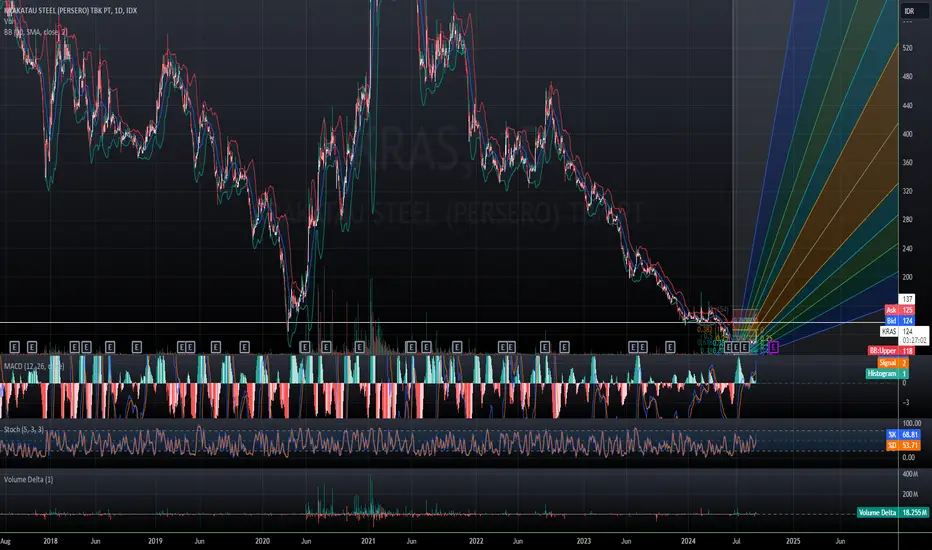The image size is (932, 550).
Task: Click the 200 price scale level
Action: [x=907, y=277]
